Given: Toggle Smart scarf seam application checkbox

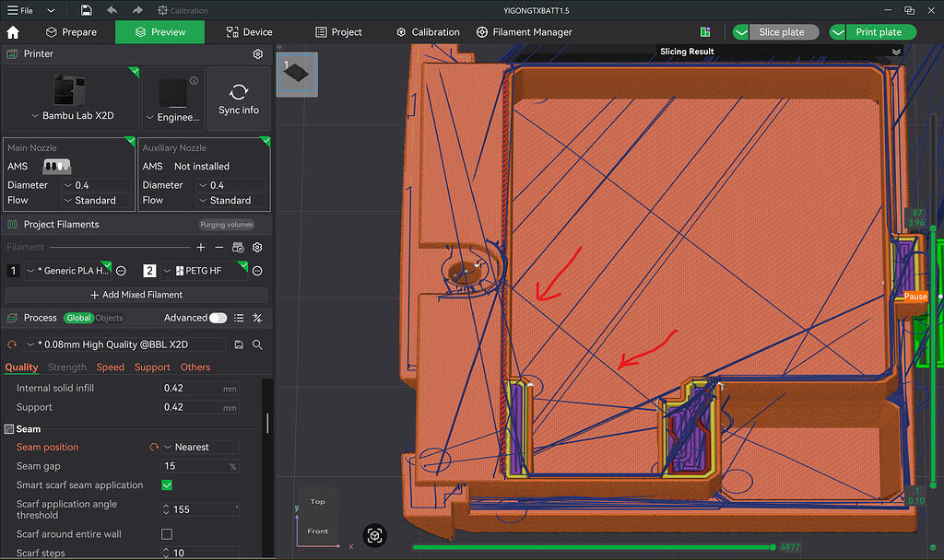Looking at the screenshot, I should (x=167, y=484).
